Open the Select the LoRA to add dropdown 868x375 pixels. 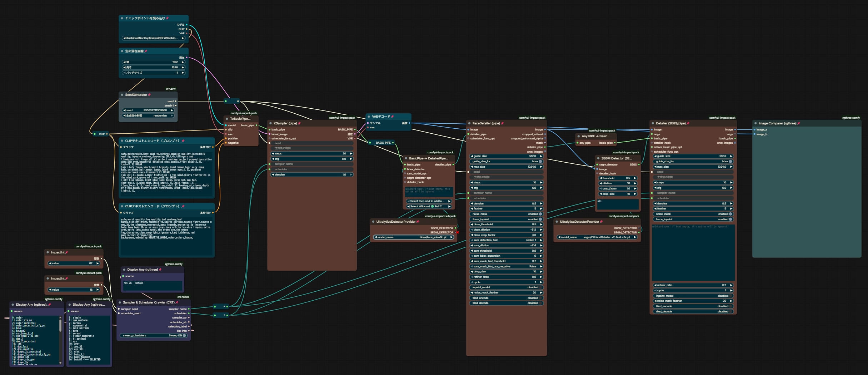tap(429, 201)
